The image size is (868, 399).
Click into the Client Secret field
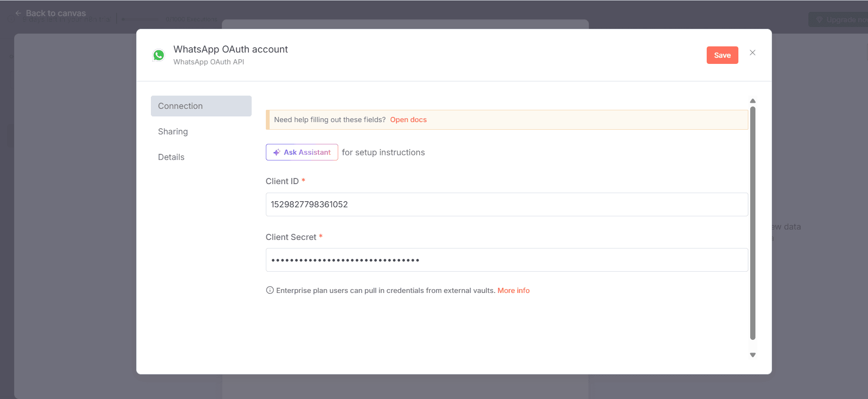(x=506, y=260)
